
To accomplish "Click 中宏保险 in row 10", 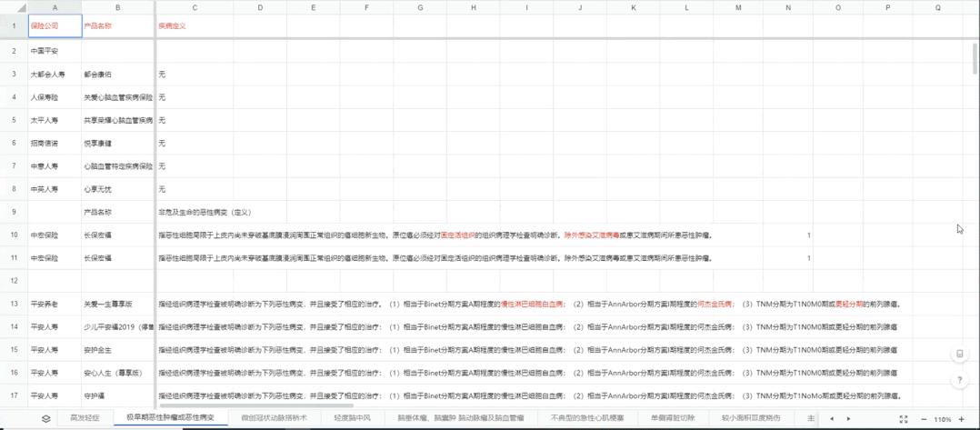I will click(x=55, y=235).
